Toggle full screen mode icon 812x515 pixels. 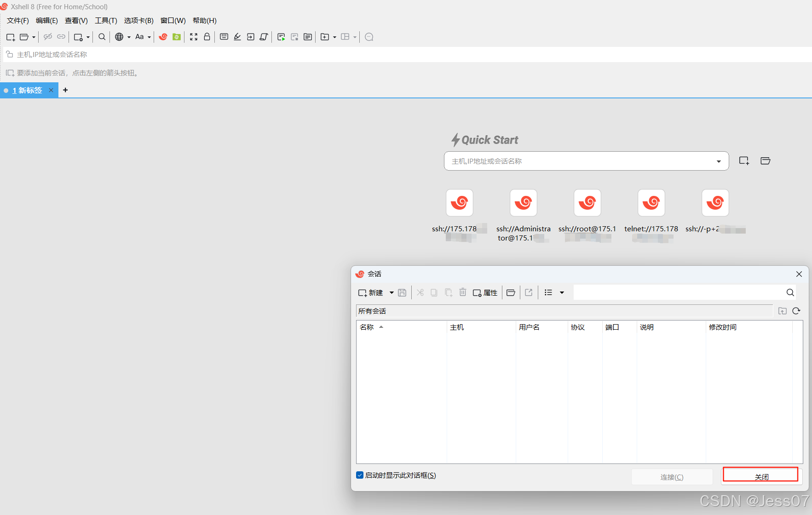194,37
